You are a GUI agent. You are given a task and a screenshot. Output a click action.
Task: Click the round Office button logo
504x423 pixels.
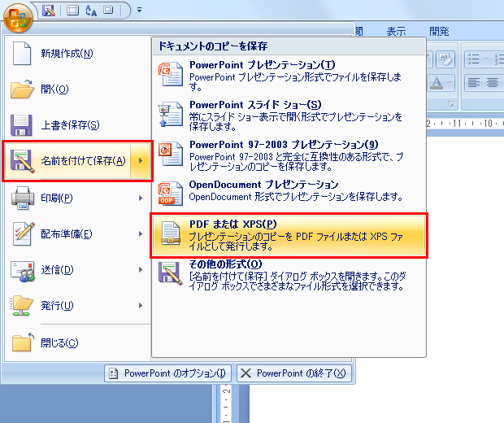tap(18, 18)
